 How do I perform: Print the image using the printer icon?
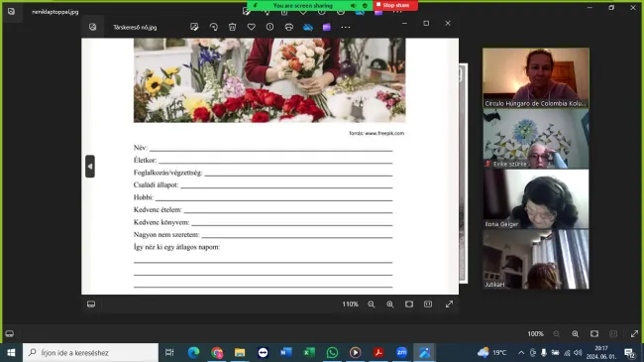tap(288, 27)
